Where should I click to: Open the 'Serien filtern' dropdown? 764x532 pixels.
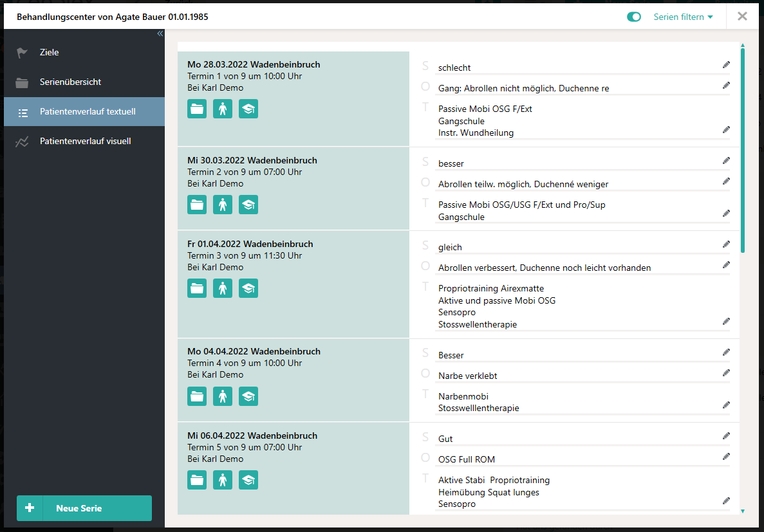(683, 17)
